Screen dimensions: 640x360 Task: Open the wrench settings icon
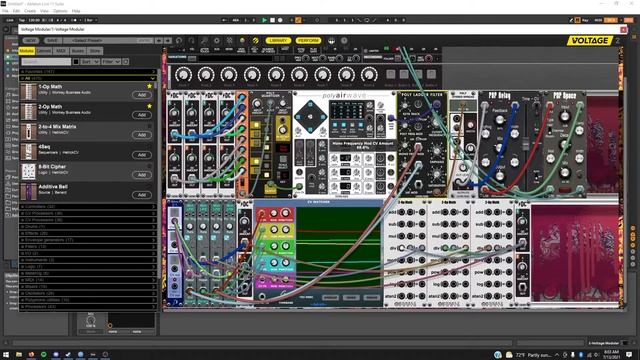pos(204,40)
